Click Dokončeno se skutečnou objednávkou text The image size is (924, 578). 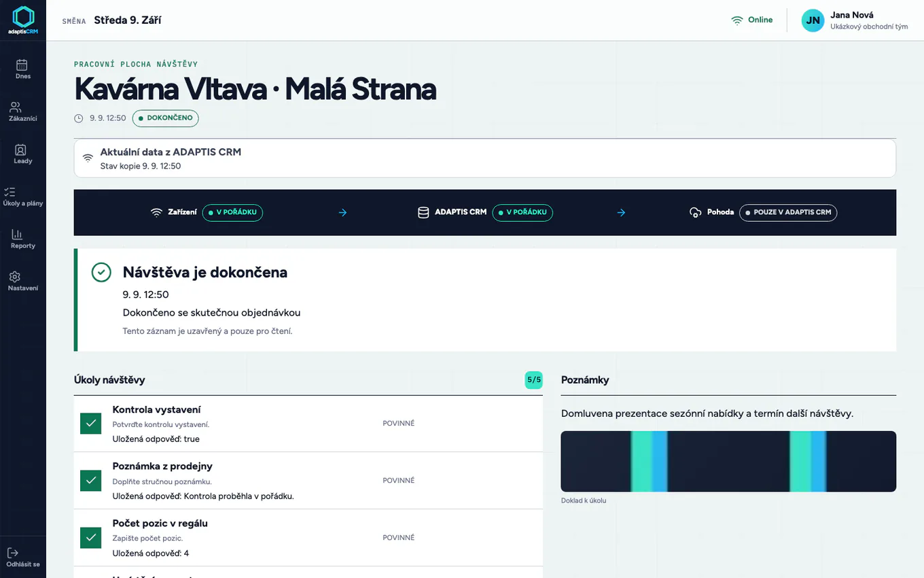click(211, 313)
